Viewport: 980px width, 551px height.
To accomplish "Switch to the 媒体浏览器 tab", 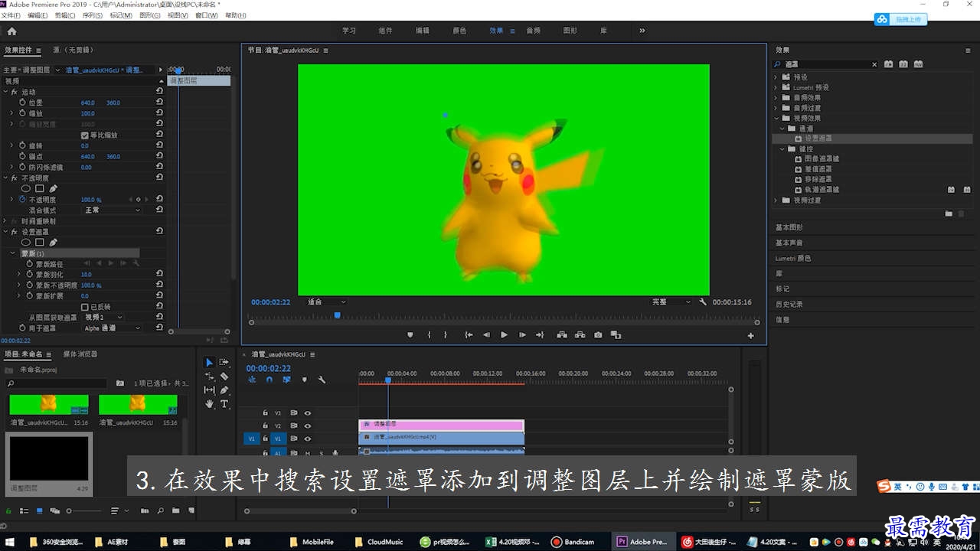I will [x=80, y=354].
